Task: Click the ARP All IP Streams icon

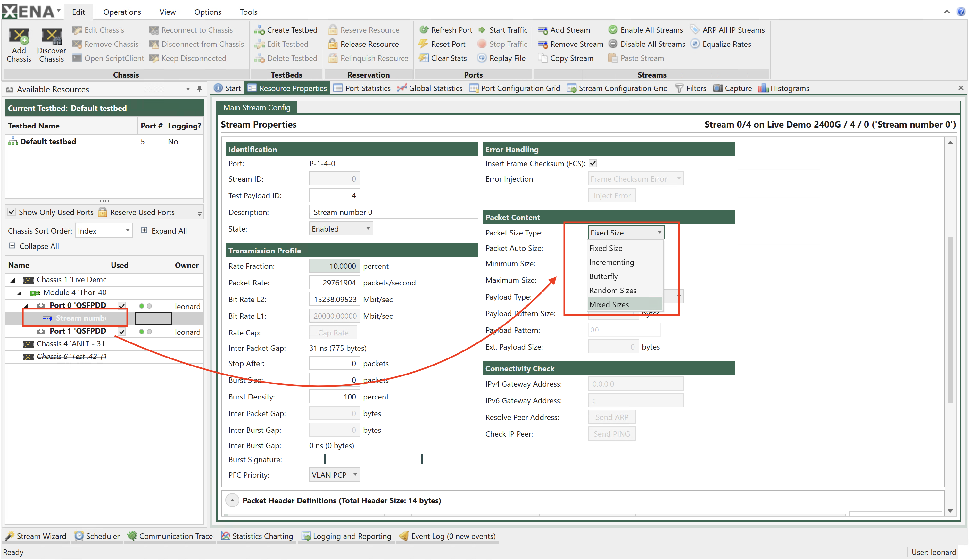Action: coord(695,30)
